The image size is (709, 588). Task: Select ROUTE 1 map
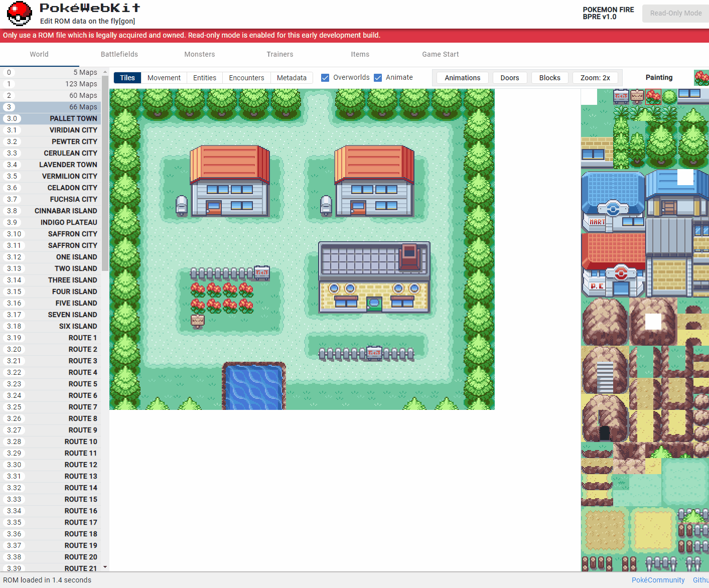pyautogui.click(x=51, y=338)
